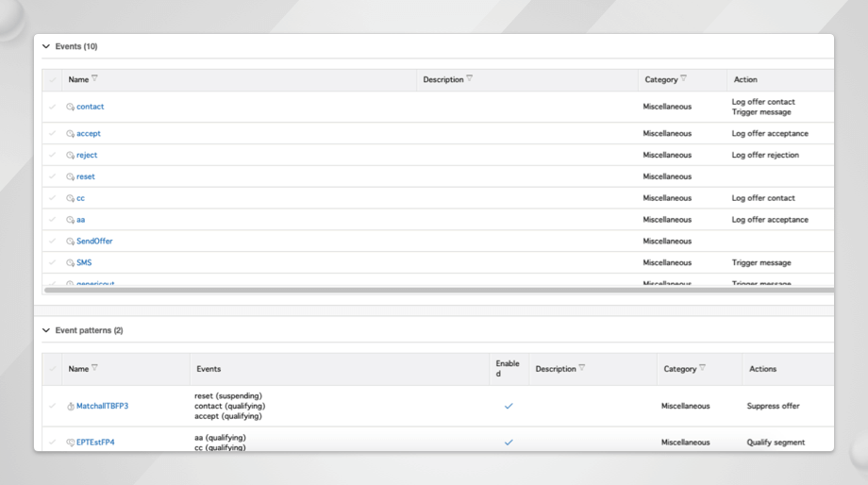Select the accept event row checkmark
This screenshot has width=868, height=485.
coord(53,134)
